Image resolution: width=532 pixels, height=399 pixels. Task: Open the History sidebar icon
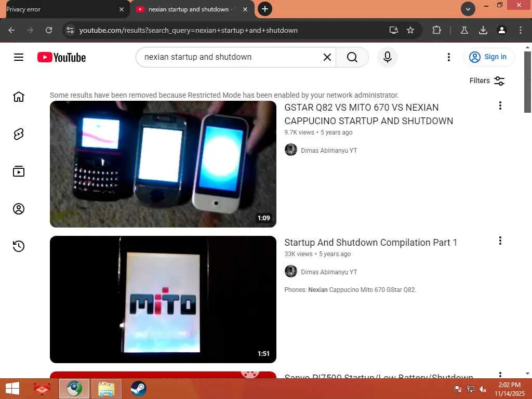coord(19,246)
